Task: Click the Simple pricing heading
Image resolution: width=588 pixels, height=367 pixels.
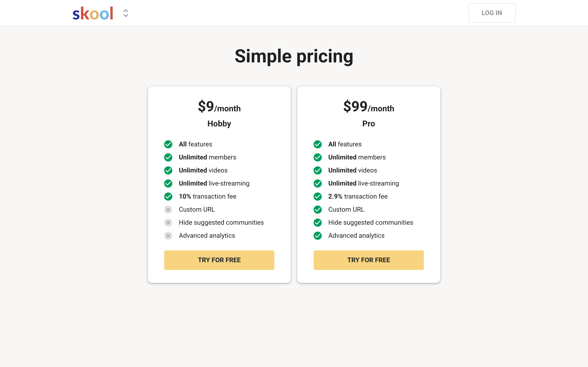Action: 294,56
